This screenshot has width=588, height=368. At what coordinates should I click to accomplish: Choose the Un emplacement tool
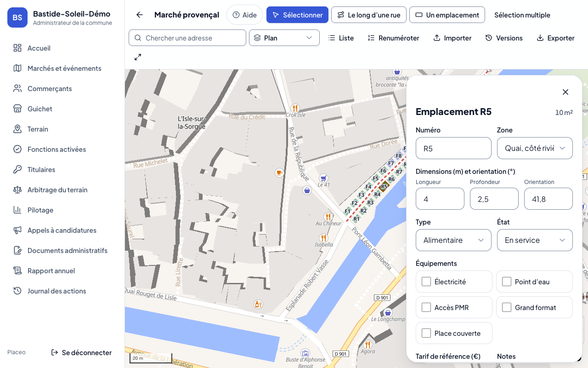pos(447,15)
